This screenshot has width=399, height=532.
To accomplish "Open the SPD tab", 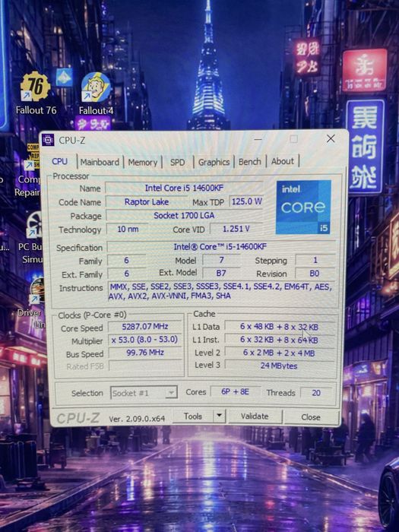I will point(177,163).
